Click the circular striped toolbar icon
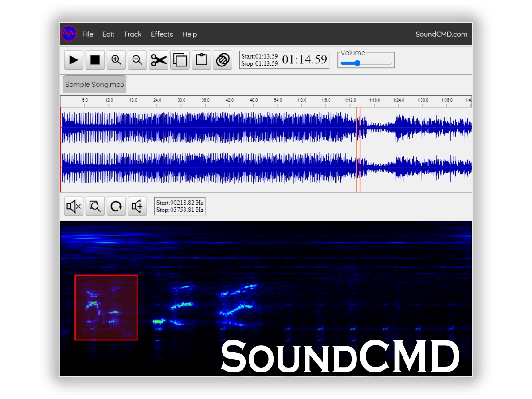 coord(223,60)
